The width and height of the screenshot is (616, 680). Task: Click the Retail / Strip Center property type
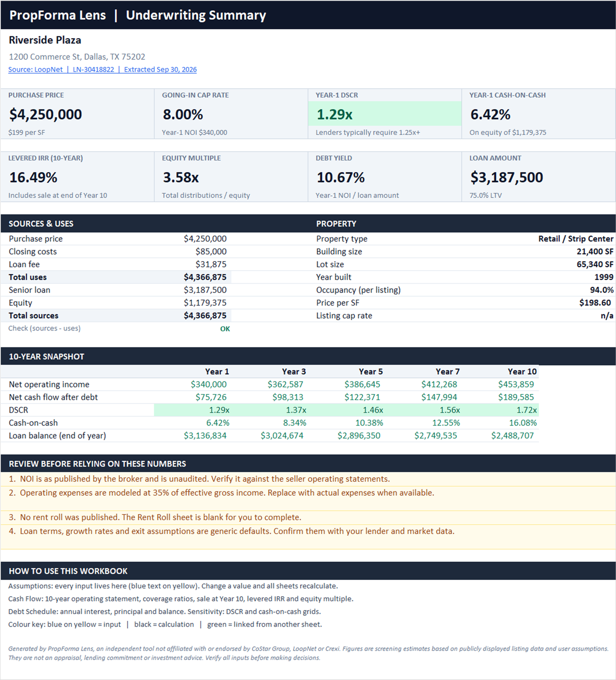576,239
